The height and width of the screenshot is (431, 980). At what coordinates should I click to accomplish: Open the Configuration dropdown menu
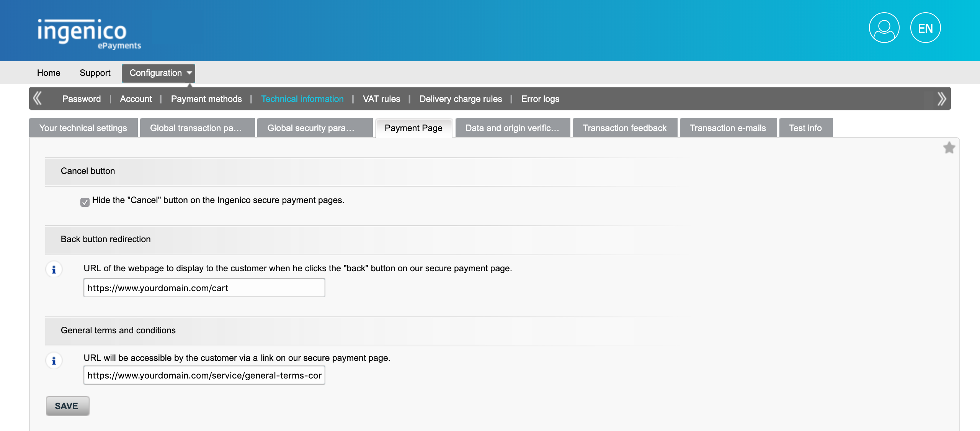pos(159,72)
